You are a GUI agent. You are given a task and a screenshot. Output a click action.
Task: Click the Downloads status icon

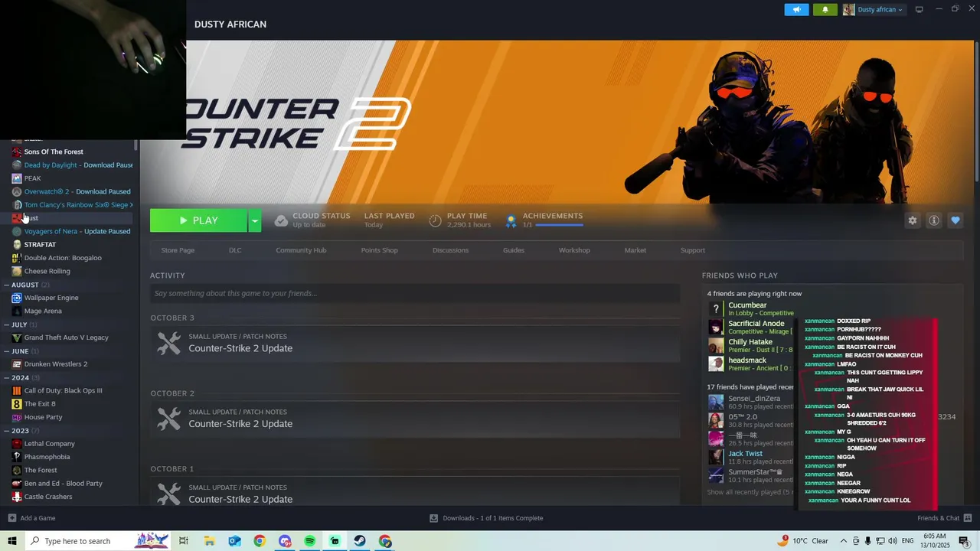[434, 518]
